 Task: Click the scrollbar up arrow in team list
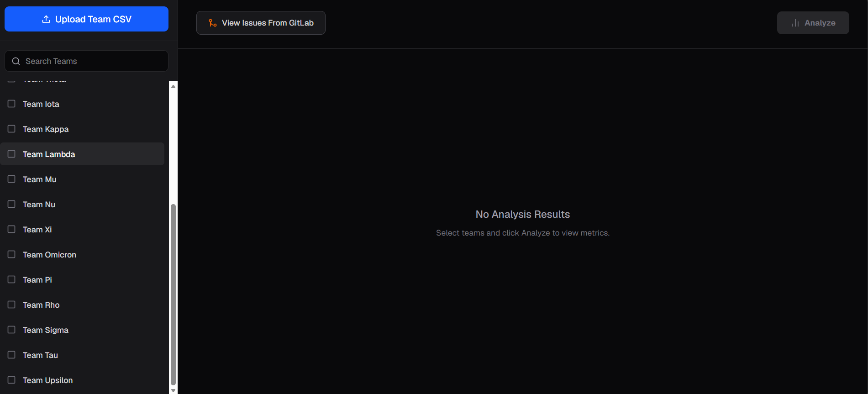tap(173, 86)
